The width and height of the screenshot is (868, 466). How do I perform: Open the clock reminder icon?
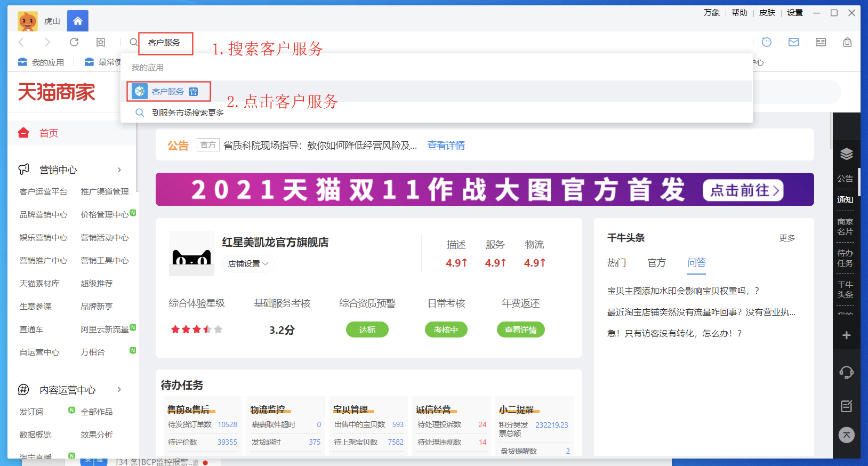click(x=767, y=42)
